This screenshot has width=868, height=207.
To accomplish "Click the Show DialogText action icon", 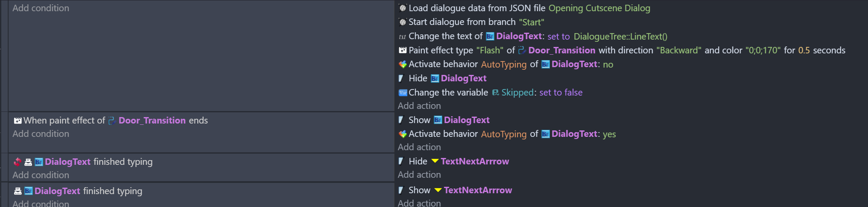I will tap(401, 120).
